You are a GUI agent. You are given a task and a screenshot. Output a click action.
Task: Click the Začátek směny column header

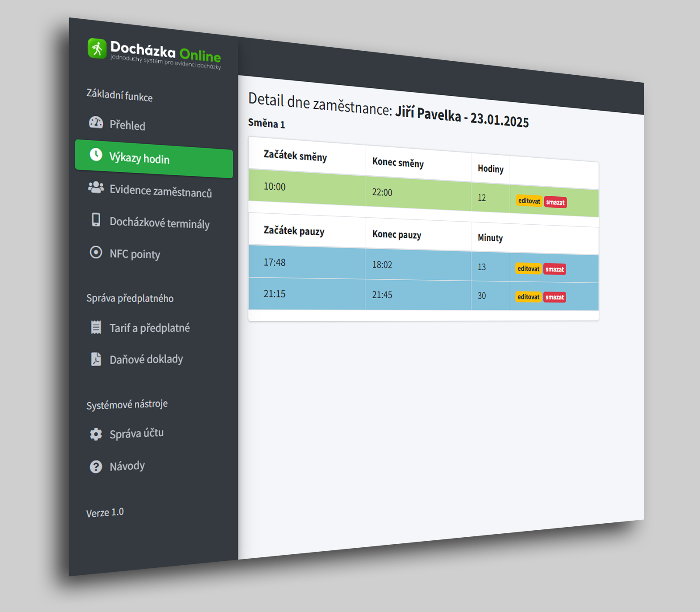pyautogui.click(x=295, y=156)
